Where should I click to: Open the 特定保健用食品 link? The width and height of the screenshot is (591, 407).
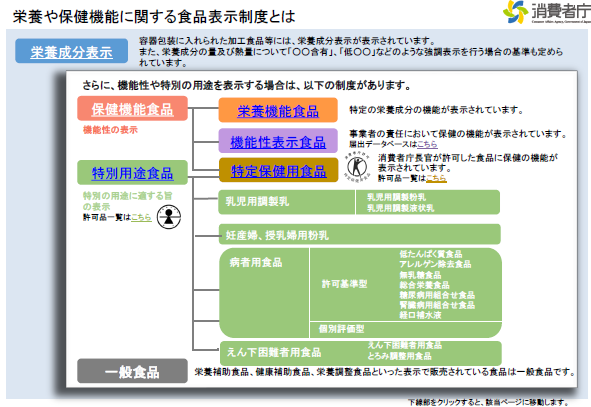(278, 171)
